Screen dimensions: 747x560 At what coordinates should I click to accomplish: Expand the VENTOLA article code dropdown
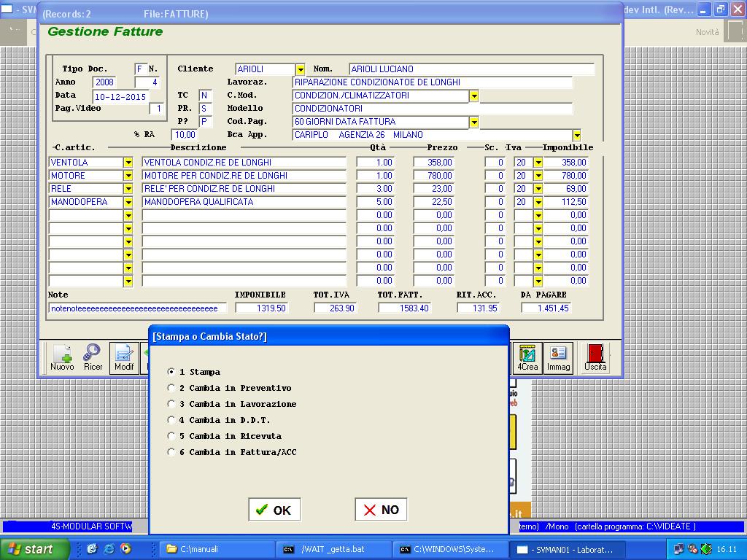pos(128,163)
